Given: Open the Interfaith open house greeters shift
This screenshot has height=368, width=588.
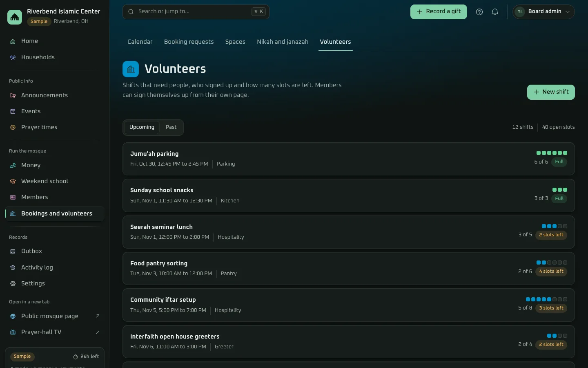Looking at the screenshot, I should point(349,342).
